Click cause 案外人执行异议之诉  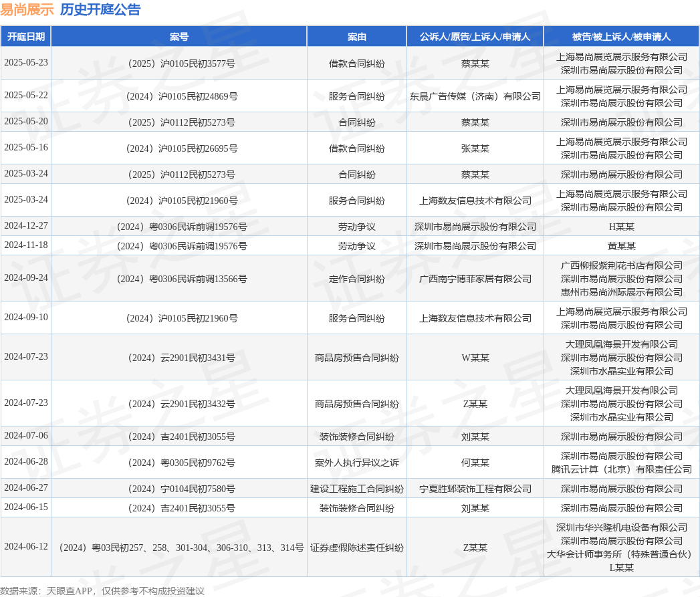point(357,463)
